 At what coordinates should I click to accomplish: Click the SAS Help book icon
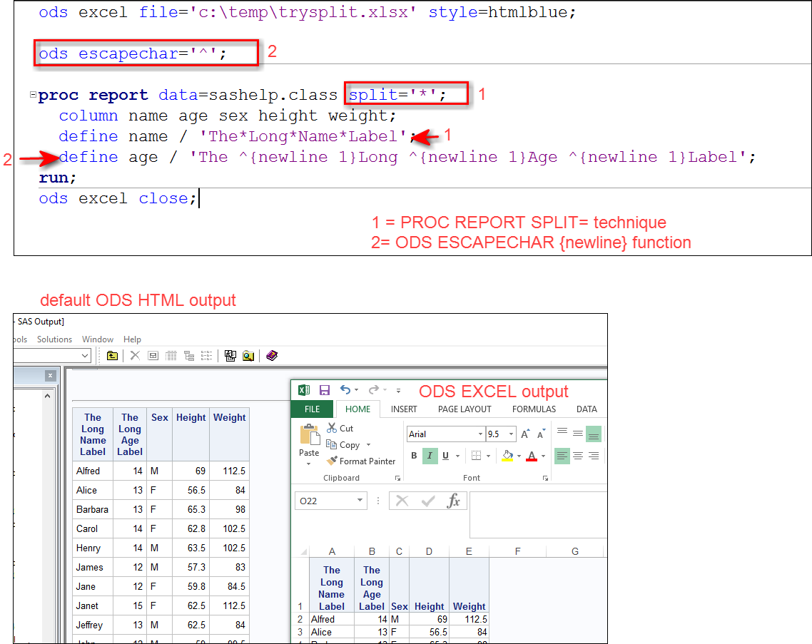(x=272, y=355)
